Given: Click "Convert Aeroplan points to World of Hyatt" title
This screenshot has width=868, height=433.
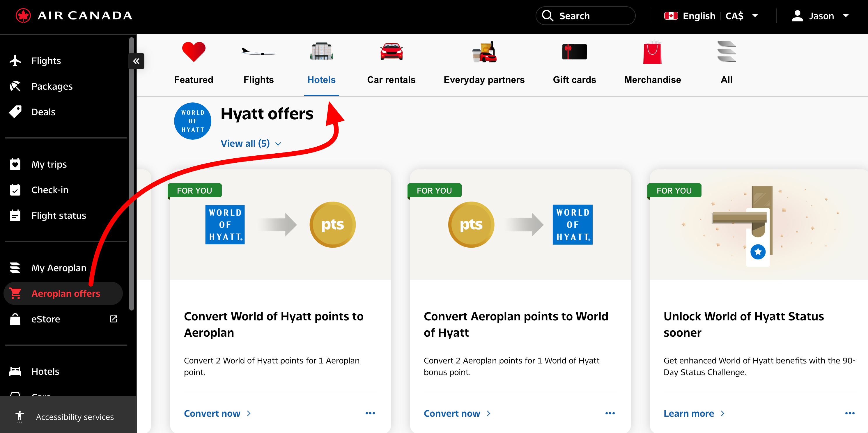Looking at the screenshot, I should click(516, 324).
